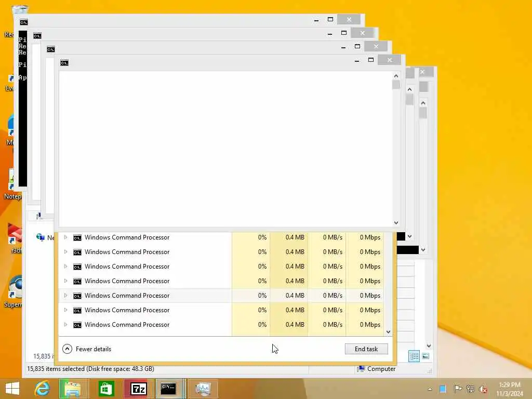This screenshot has width=532, height=399.
Task: Click scroll-up arrow in frontmost command window
Action: coord(396,76)
